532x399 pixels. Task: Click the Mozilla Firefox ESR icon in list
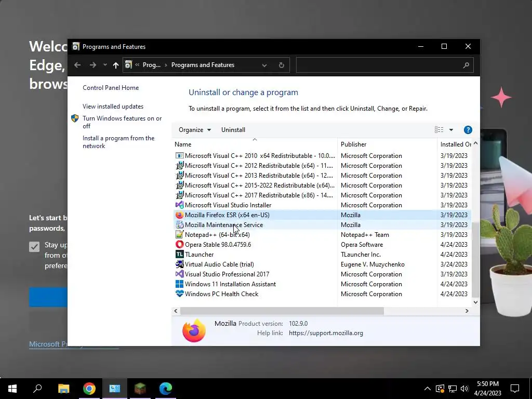179,215
